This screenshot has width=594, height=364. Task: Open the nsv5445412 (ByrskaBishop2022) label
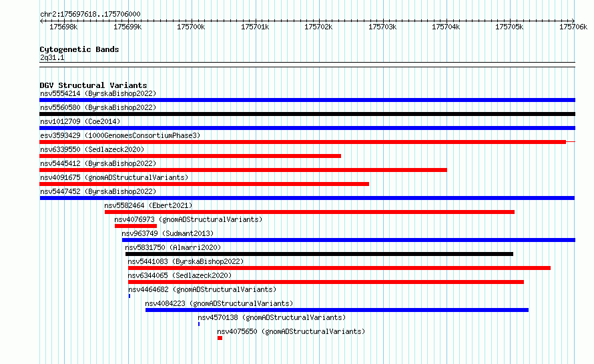[98, 163]
